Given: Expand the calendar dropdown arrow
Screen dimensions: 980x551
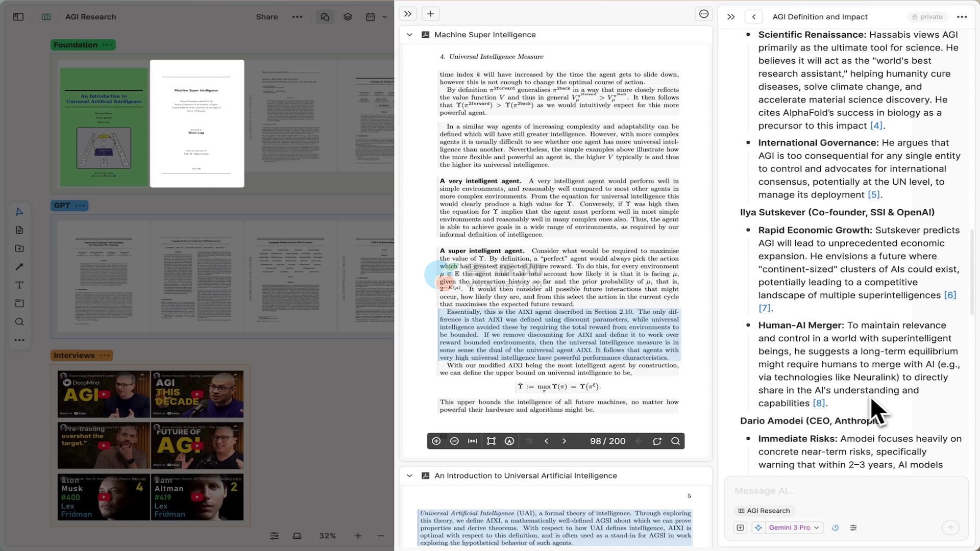Looking at the screenshot, I should point(385,17).
